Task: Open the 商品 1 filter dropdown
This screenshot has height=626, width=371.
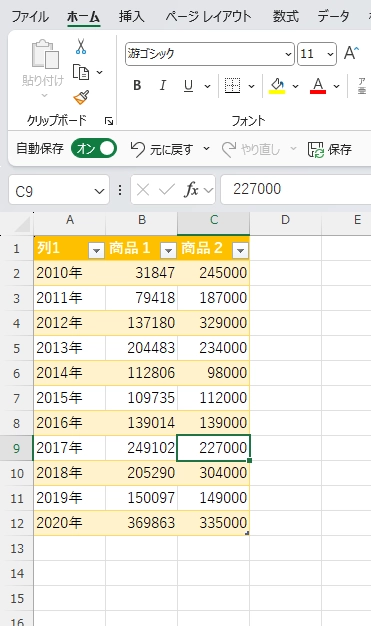Action: click(168, 250)
